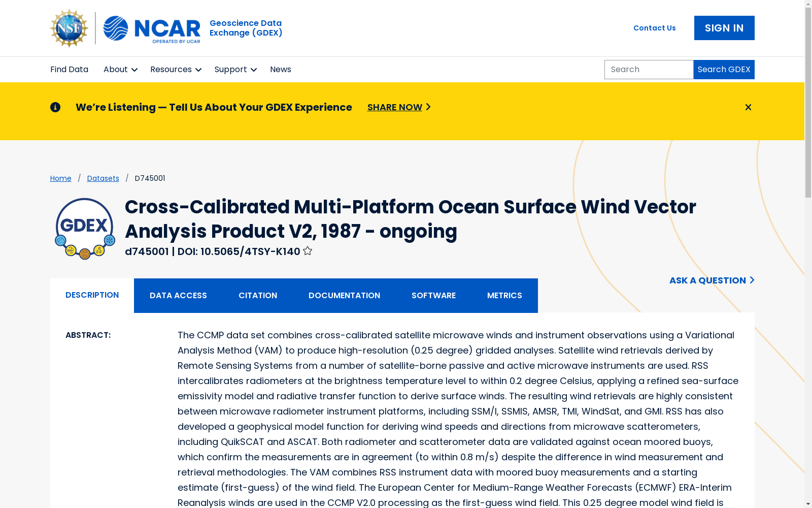The image size is (812, 508).
Task: Open the DOCUMENTATION tab
Action: (x=344, y=296)
